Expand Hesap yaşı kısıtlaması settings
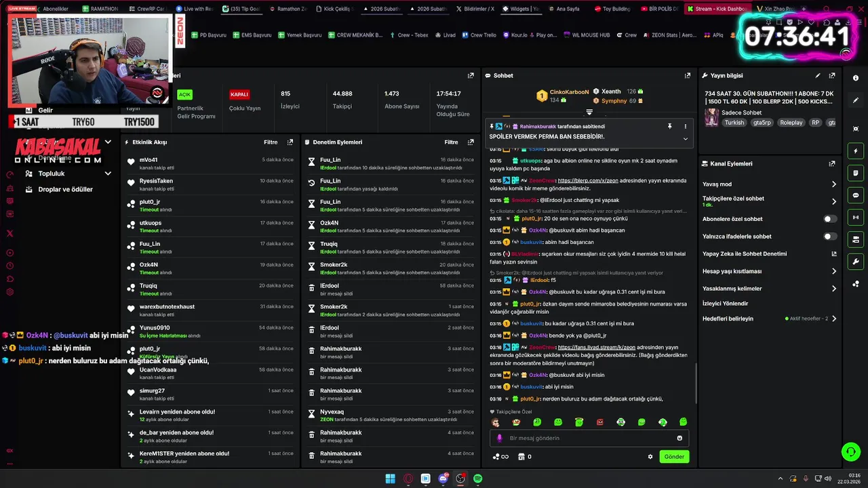The height and width of the screenshot is (488, 868). point(833,271)
